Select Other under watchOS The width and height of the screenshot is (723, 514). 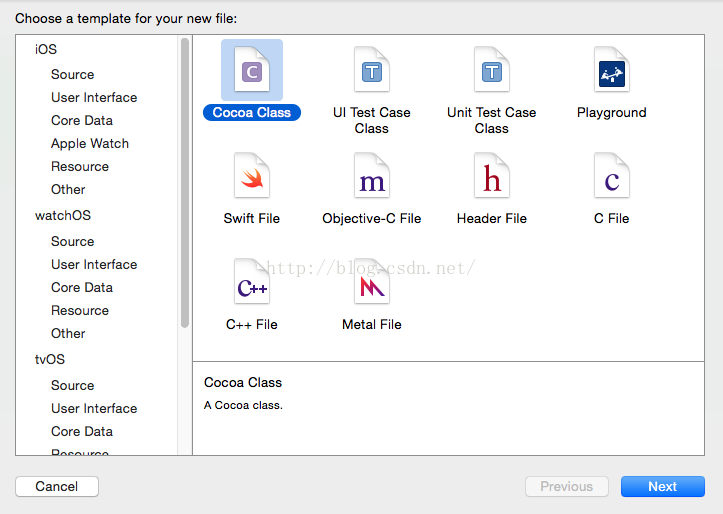tap(68, 333)
